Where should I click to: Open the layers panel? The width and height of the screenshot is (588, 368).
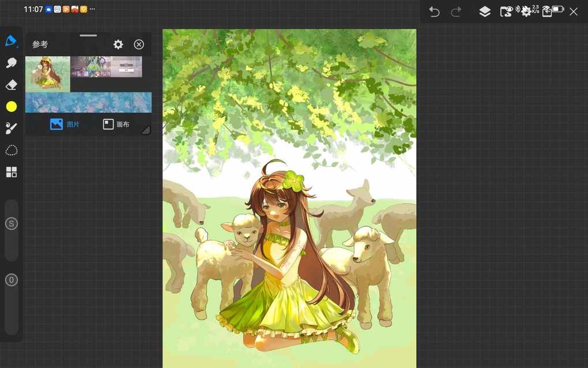point(485,12)
